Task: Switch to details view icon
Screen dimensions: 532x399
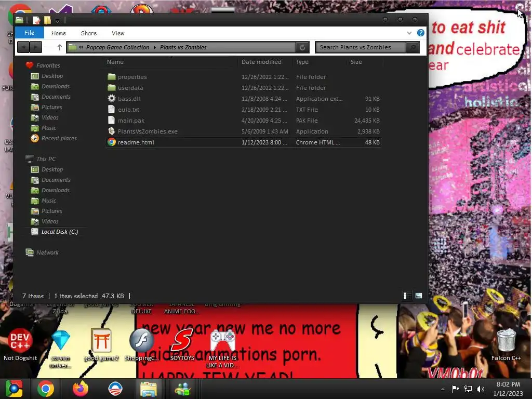Action: 407,296
